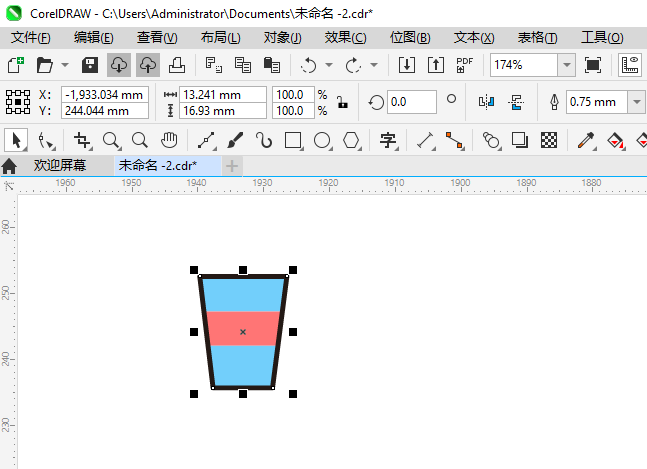The image size is (647, 469).
Task: Switch to the 未命名 -2.cdr tab
Action: click(168, 166)
